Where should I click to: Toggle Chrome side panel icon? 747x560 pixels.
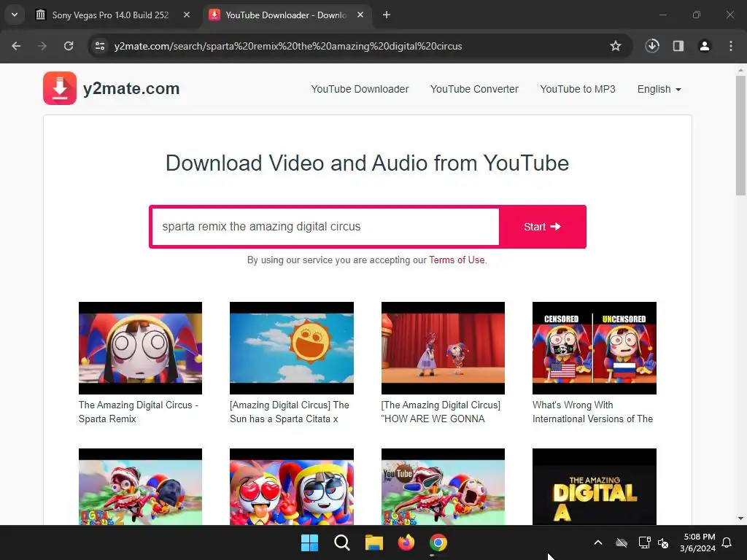click(x=678, y=46)
